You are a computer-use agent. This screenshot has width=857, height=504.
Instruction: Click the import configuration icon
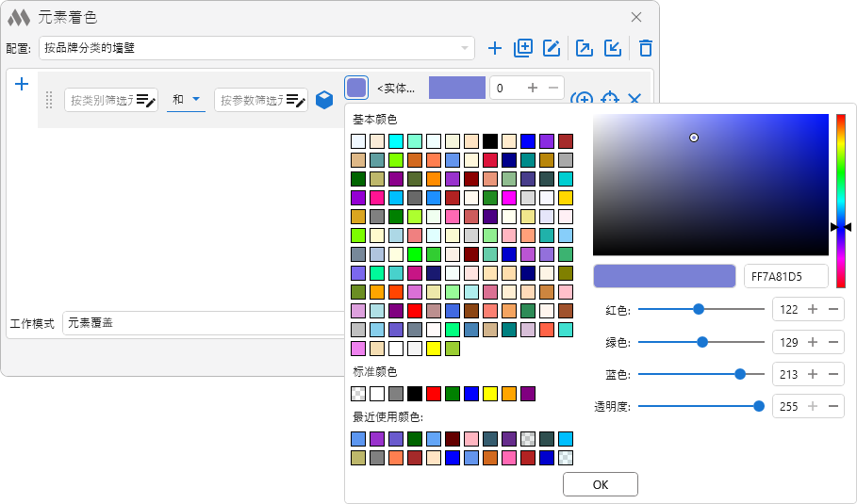(x=613, y=48)
